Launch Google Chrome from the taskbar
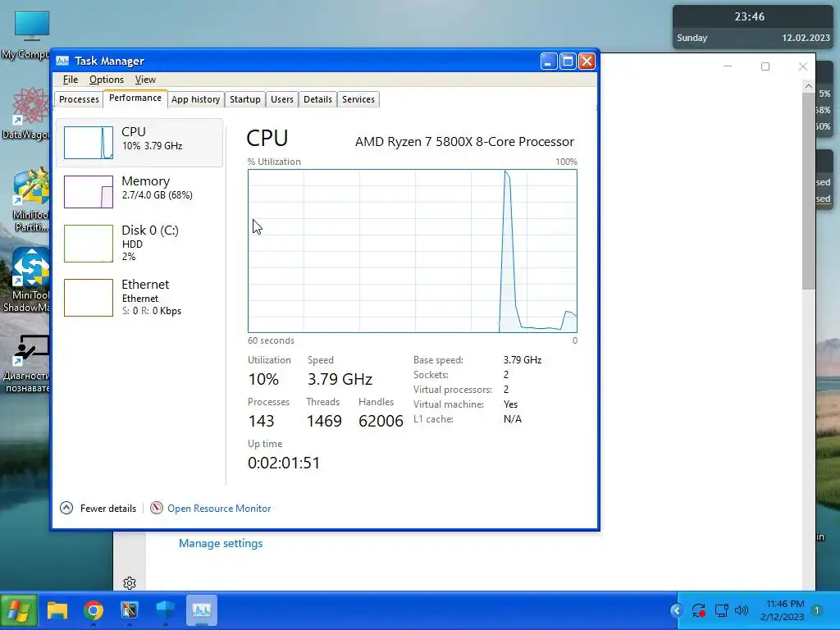Viewport: 840px width, 630px height. pos(94,610)
